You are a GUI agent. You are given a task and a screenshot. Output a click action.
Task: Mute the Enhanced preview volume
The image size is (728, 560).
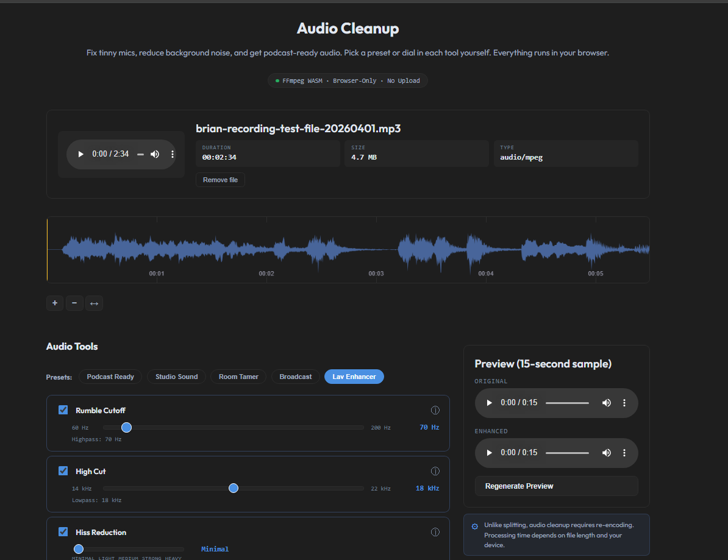[606, 453]
